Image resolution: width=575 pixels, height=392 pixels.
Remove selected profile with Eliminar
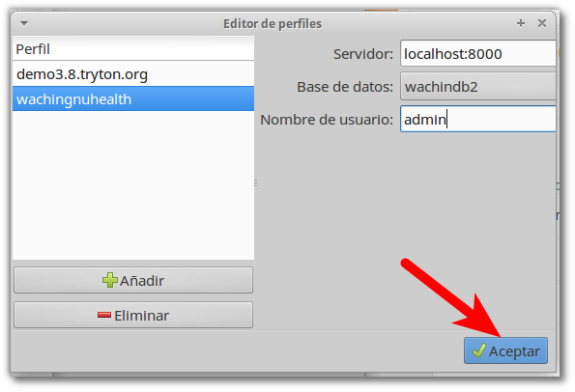[133, 315]
